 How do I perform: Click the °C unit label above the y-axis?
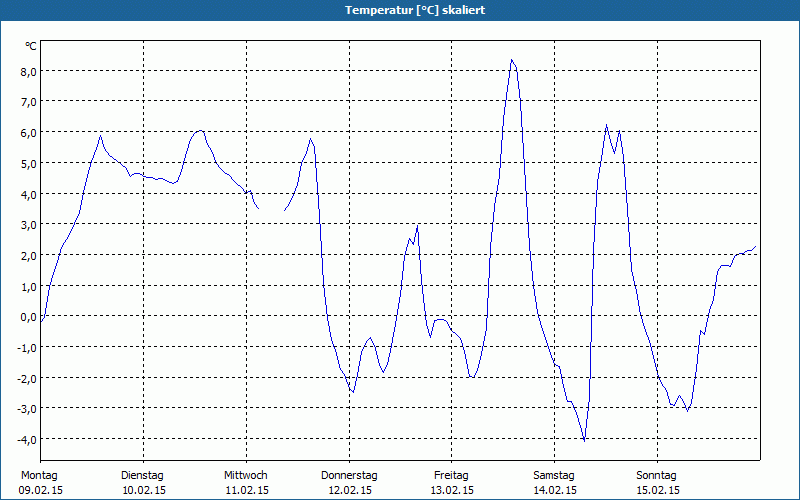pos(30,46)
